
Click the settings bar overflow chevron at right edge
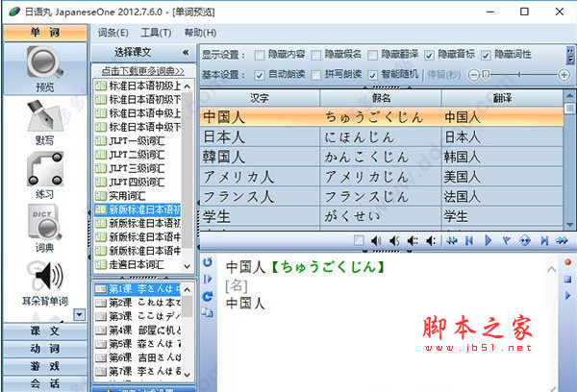coord(570,55)
